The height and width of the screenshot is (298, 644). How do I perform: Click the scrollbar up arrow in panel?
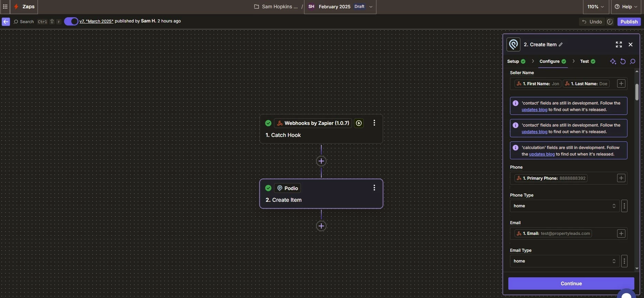(x=637, y=71)
